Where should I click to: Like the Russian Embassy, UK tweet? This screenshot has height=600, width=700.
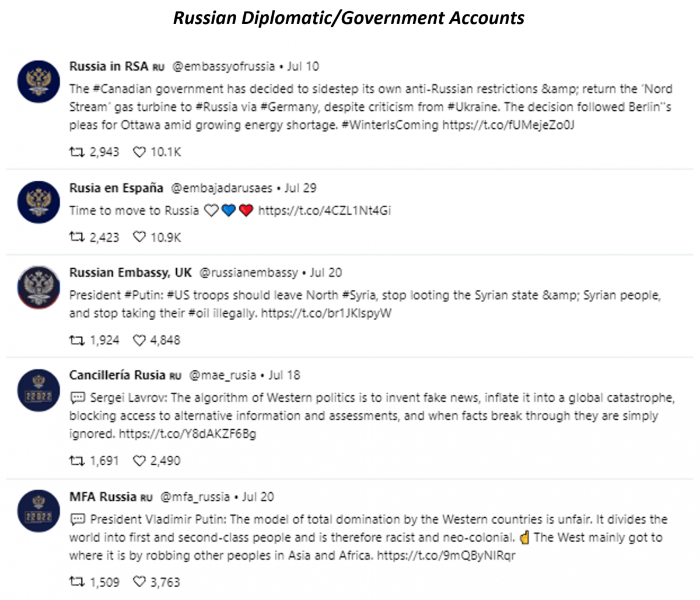(139, 340)
